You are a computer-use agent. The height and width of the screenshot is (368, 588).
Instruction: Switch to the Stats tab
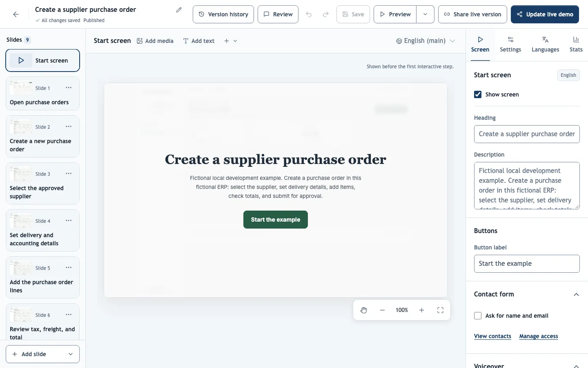[x=576, y=45]
